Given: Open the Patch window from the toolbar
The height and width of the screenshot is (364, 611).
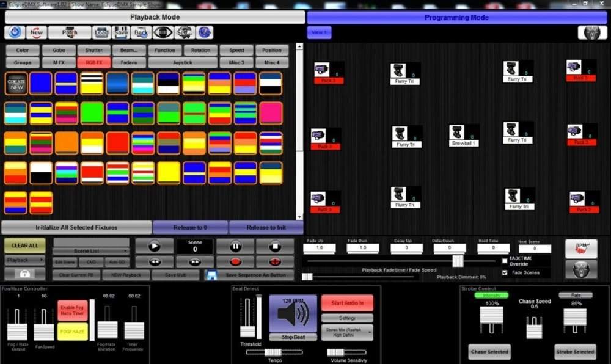Looking at the screenshot, I should (x=70, y=32).
